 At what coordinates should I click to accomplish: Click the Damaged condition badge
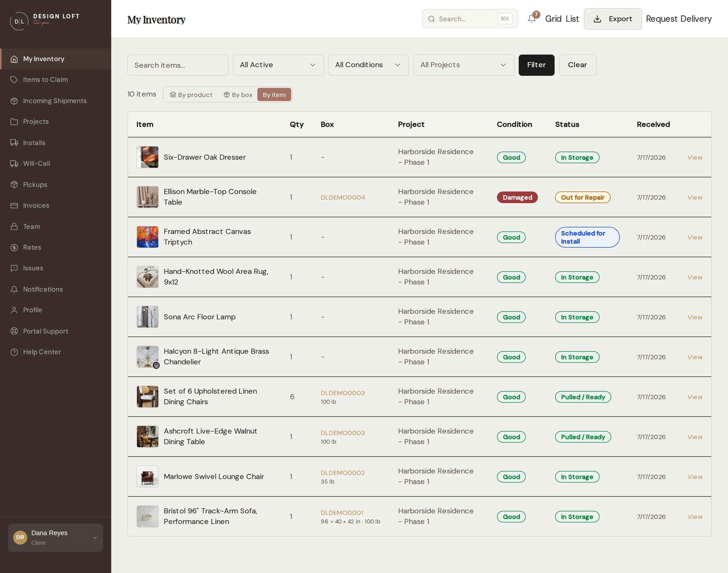tap(517, 197)
